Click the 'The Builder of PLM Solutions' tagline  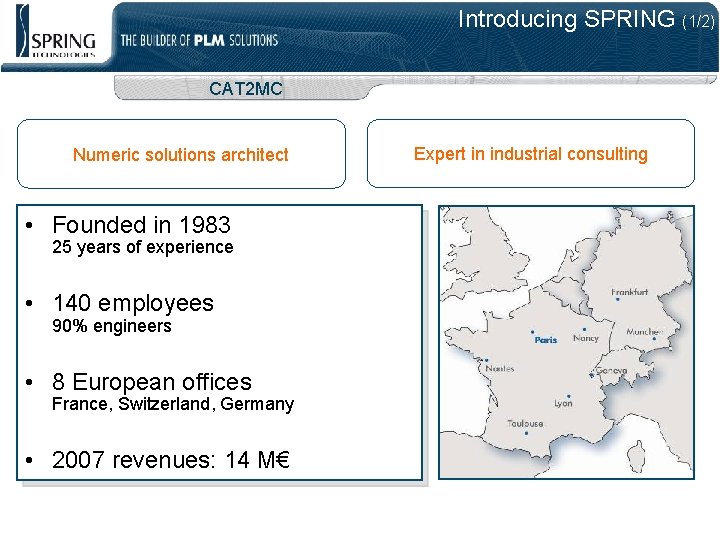click(199, 40)
